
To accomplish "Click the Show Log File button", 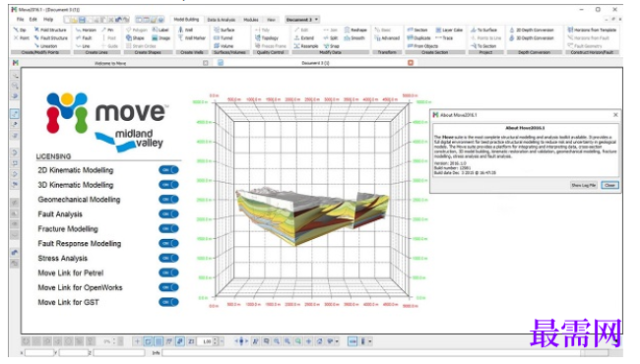I will pos(584,185).
